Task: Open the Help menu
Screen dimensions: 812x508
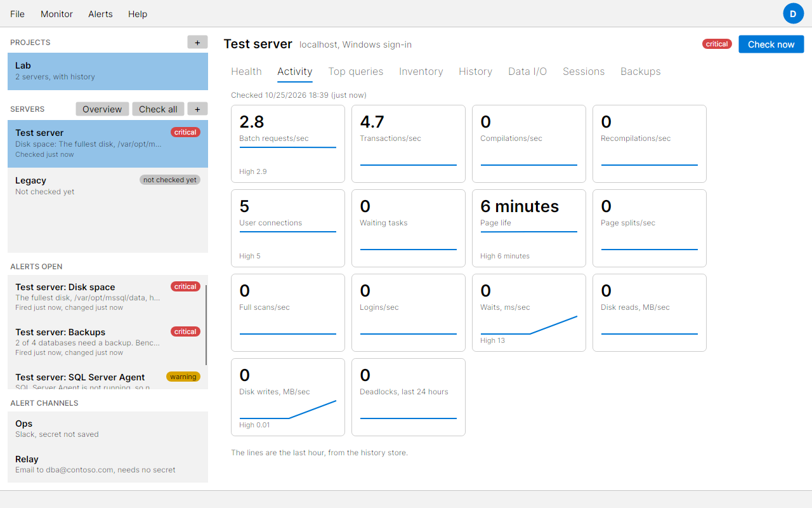Action: coord(138,14)
